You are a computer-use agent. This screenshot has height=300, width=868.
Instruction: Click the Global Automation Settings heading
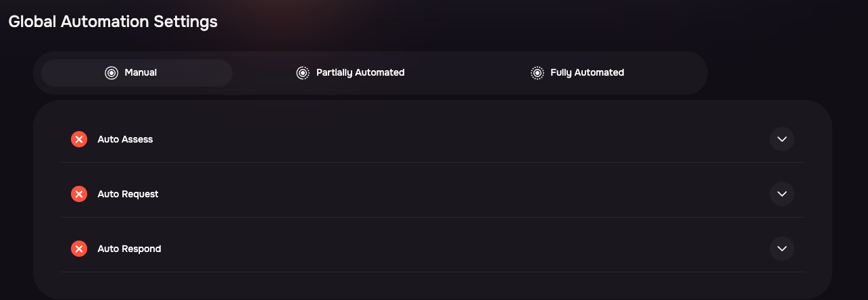113,22
